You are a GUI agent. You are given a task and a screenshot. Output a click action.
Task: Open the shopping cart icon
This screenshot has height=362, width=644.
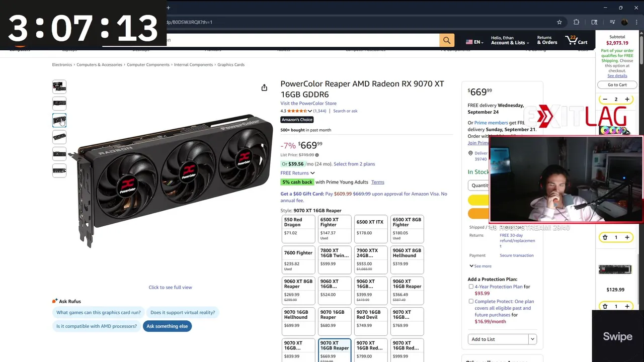pyautogui.click(x=577, y=40)
